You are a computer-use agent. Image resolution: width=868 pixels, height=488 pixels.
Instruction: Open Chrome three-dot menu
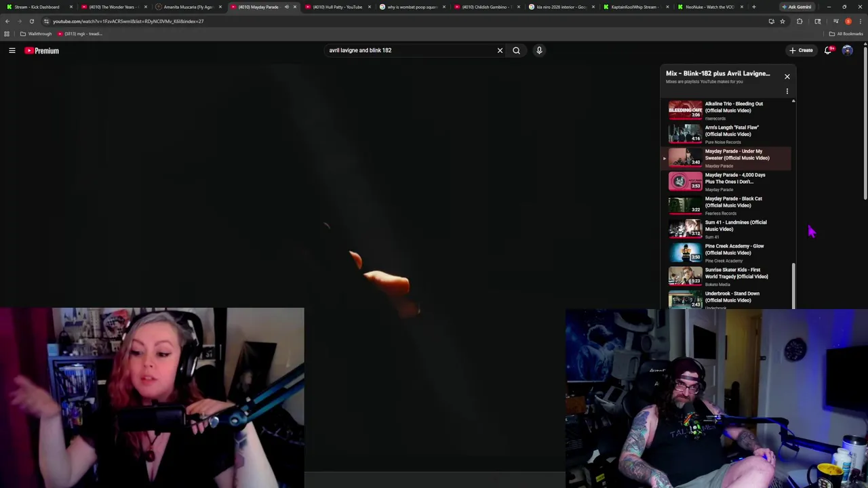[x=860, y=21]
